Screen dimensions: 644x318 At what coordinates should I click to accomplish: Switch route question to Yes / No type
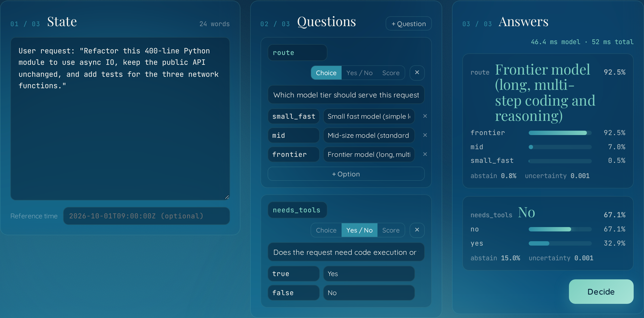tap(359, 73)
